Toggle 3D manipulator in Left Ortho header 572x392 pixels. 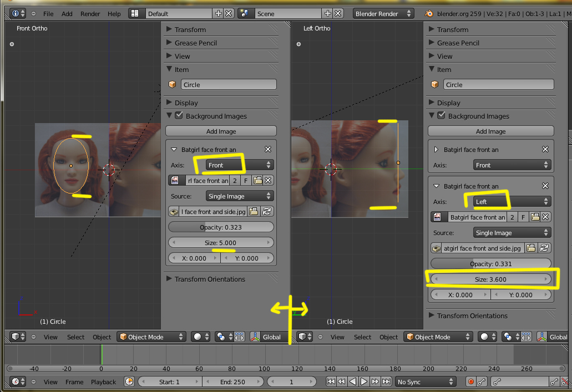pyautogui.click(x=541, y=337)
